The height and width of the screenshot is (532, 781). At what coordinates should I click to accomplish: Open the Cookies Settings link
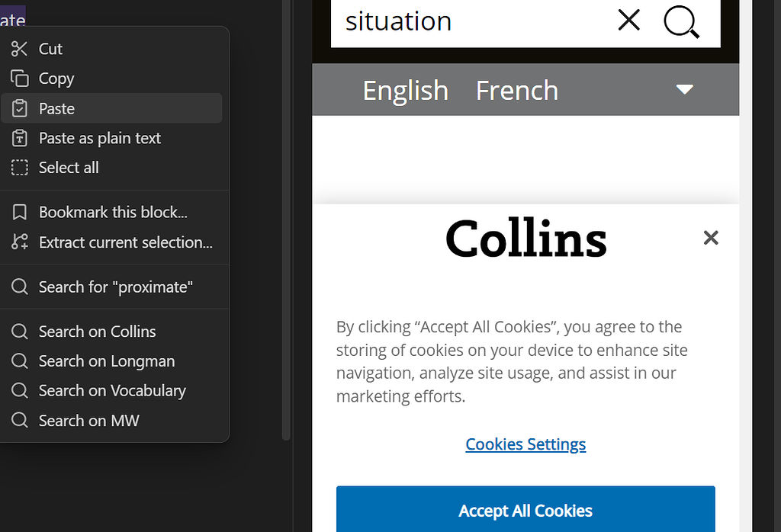525,444
